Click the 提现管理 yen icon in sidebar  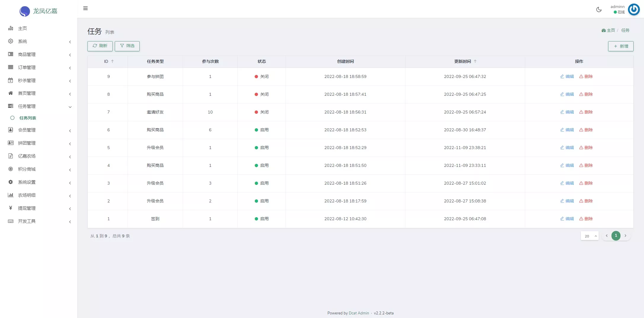[x=11, y=208]
